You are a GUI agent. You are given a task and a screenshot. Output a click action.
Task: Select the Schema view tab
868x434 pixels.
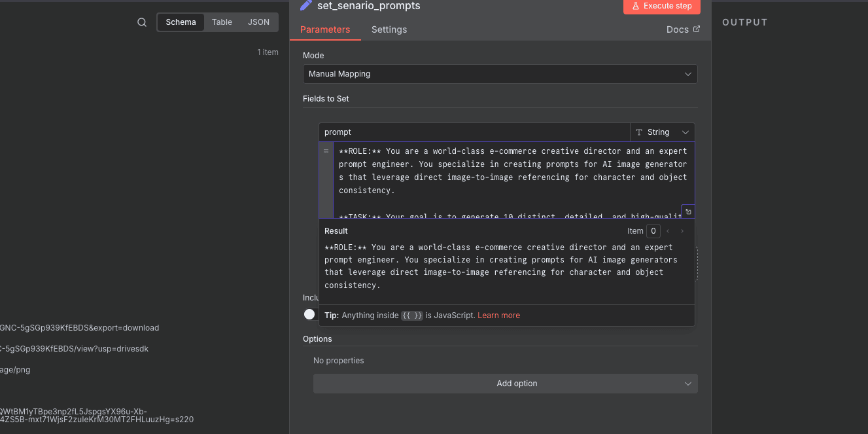[x=181, y=22]
